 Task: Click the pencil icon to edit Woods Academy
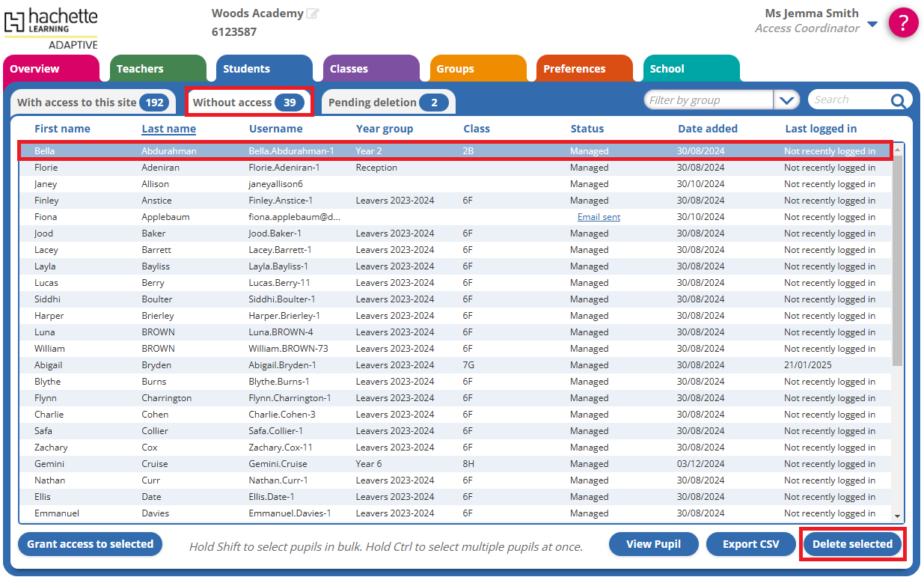click(x=313, y=11)
